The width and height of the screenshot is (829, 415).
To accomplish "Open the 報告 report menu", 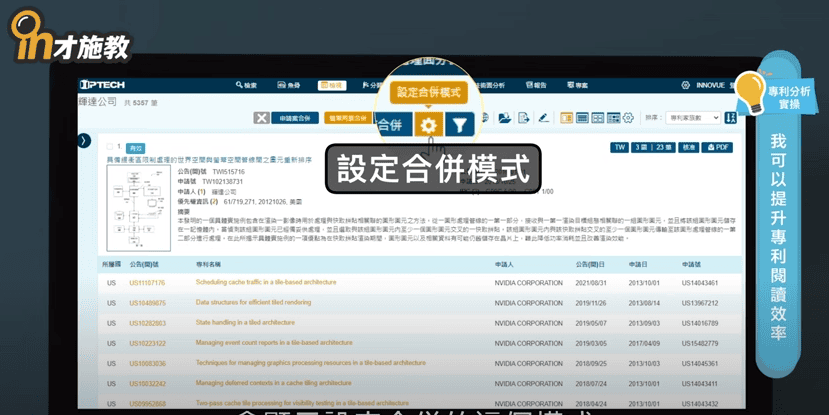I will click(x=534, y=86).
